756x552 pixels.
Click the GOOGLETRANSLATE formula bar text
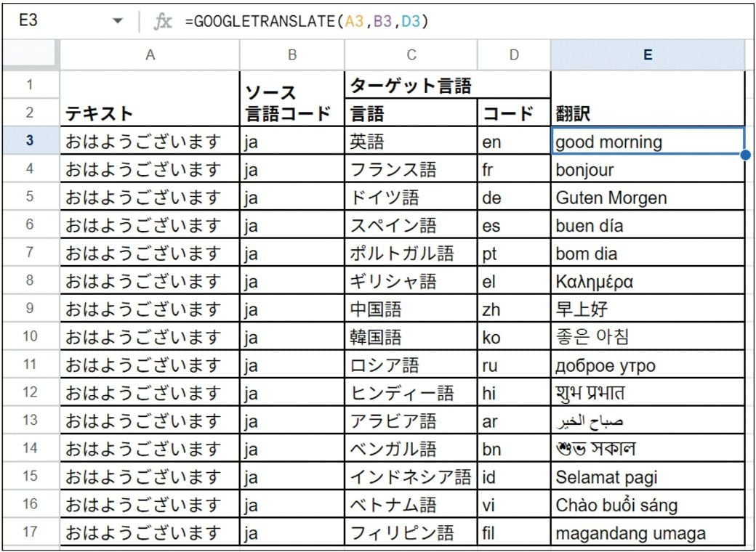coord(307,21)
